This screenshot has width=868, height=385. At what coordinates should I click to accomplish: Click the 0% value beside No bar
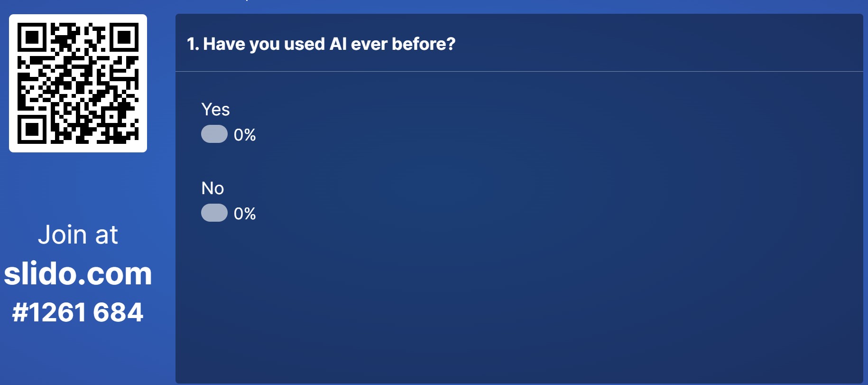[x=245, y=214]
